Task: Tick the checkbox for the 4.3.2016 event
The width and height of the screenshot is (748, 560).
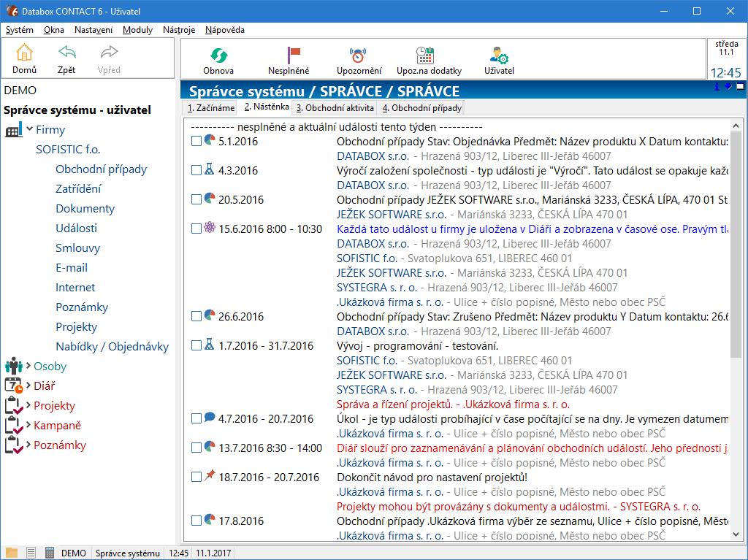Action: (196, 170)
